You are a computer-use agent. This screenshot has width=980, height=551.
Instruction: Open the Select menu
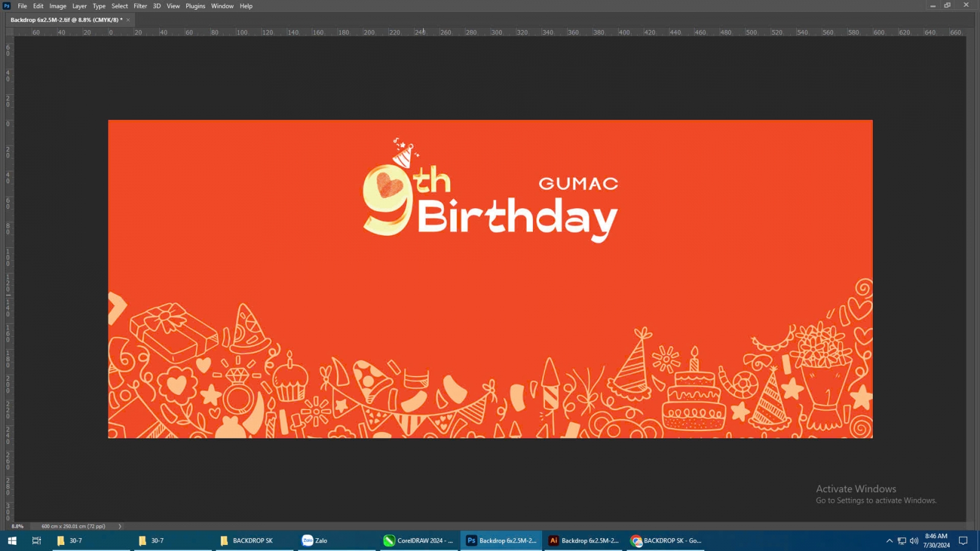pyautogui.click(x=119, y=6)
